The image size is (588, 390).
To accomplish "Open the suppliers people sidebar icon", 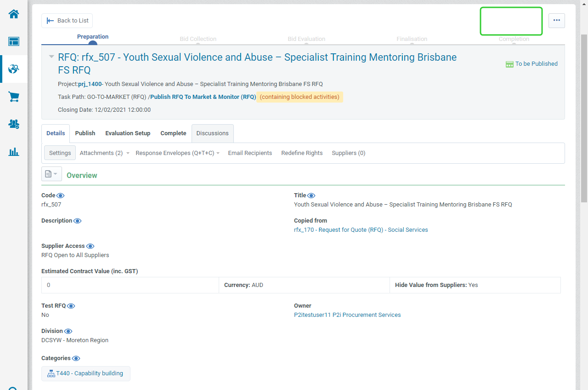I will click(14, 124).
